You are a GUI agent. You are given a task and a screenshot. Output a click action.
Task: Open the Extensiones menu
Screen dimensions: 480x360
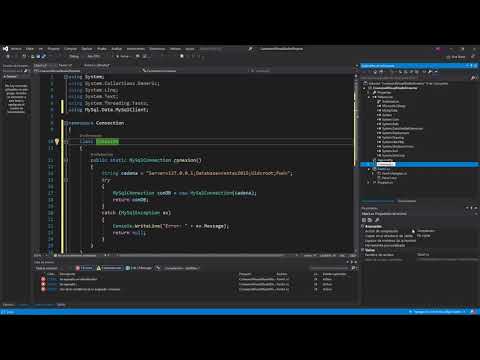[x=157, y=49]
